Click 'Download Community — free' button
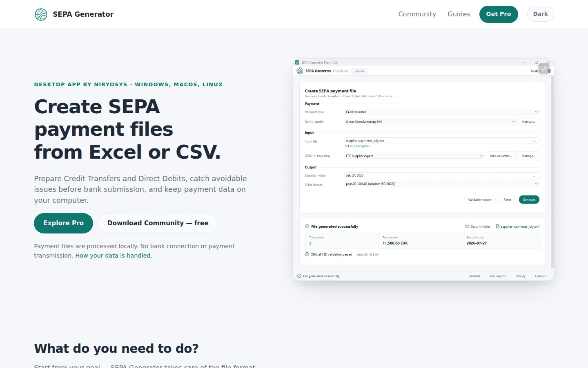The image size is (588, 368). [x=158, y=223]
